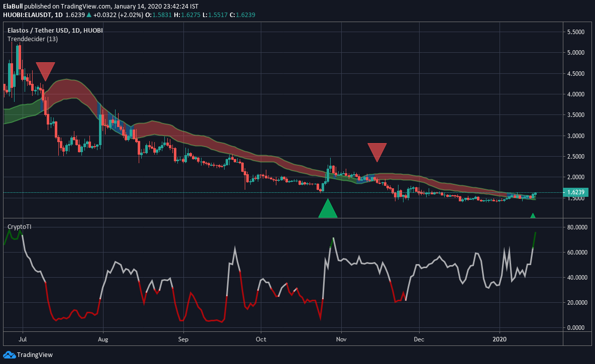Image resolution: width=595 pixels, height=364 pixels.
Task: Click the TradingView cloud logo icon
Action: 9,355
